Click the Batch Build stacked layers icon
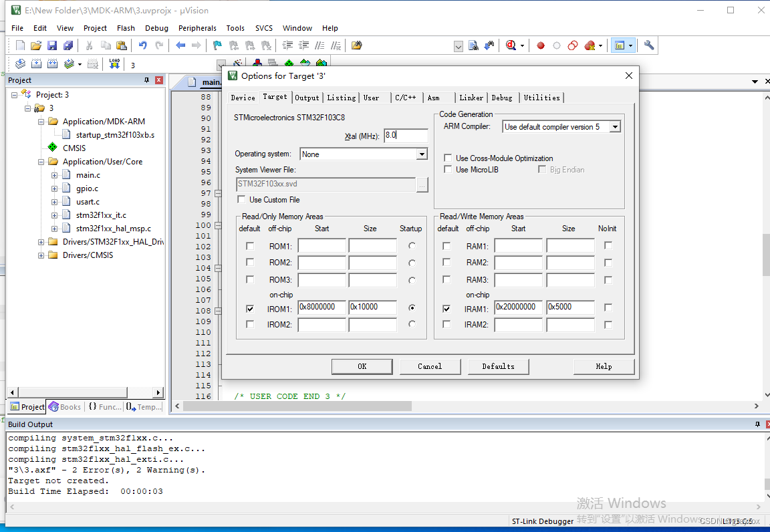 pyautogui.click(x=69, y=64)
